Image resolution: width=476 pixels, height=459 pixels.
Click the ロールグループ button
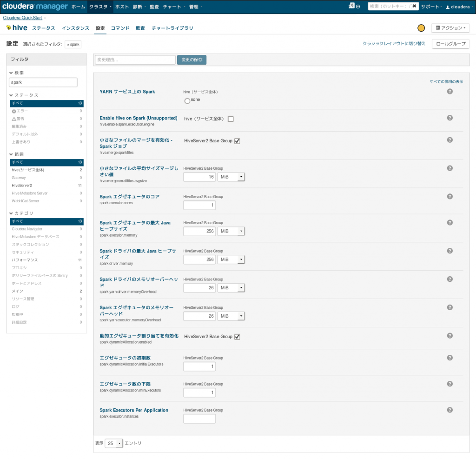pyautogui.click(x=451, y=44)
